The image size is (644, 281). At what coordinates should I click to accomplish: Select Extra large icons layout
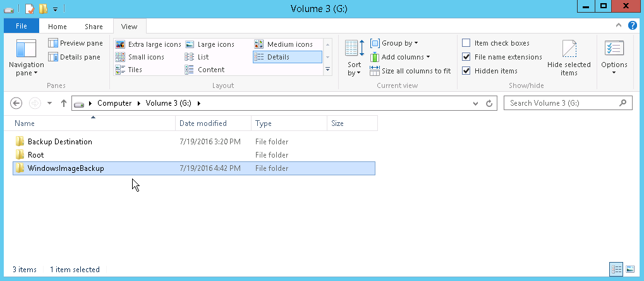pyautogui.click(x=149, y=44)
